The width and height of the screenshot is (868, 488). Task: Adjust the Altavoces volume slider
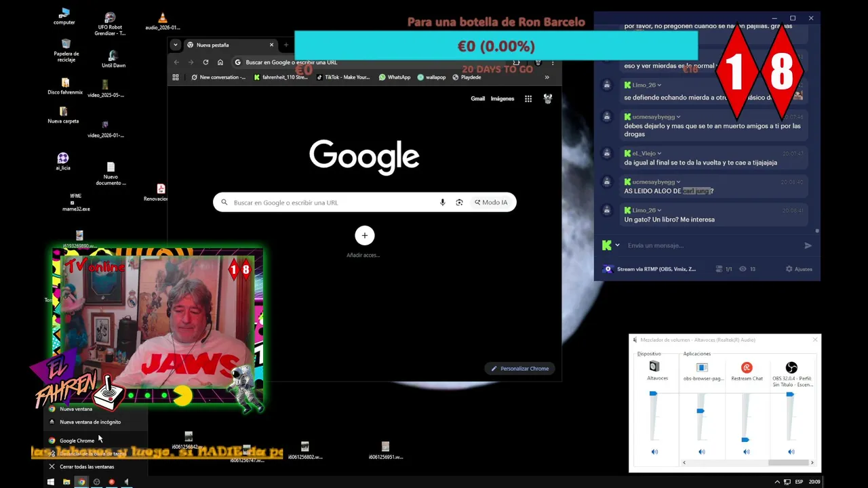pos(654,393)
